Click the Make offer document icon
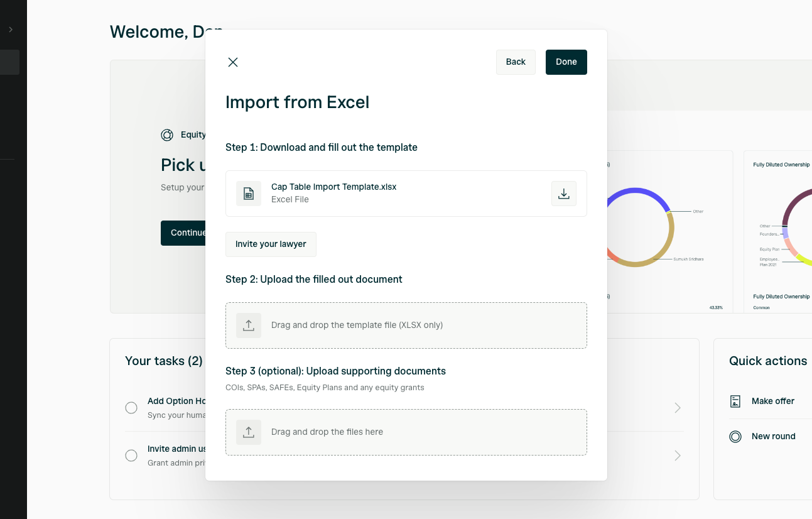812x519 pixels. tap(735, 401)
